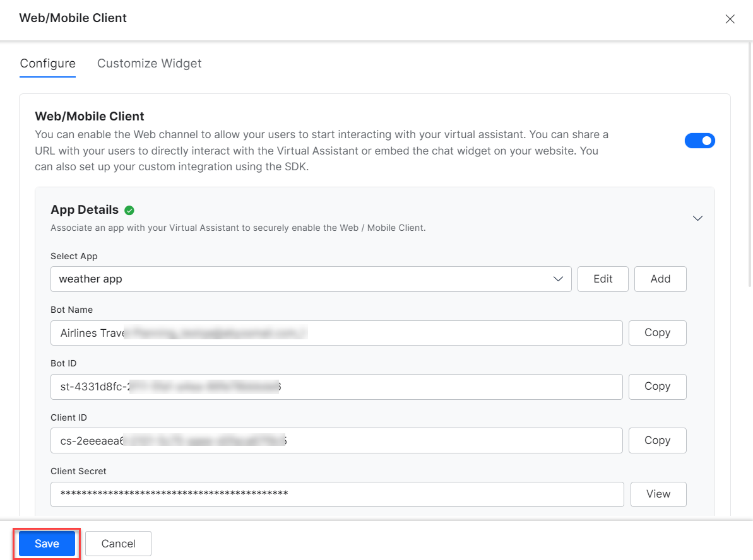This screenshot has width=753, height=560.
Task: Switch to the Configure tab
Action: click(48, 64)
